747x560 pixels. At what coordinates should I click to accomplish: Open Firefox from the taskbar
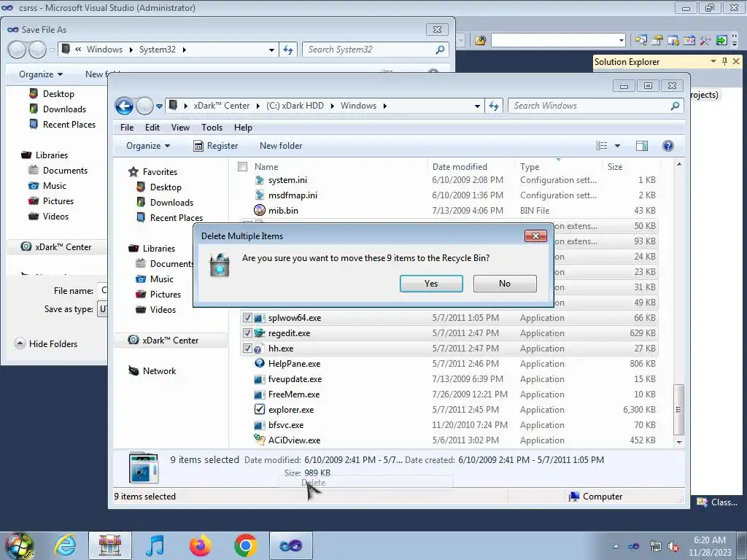200,545
